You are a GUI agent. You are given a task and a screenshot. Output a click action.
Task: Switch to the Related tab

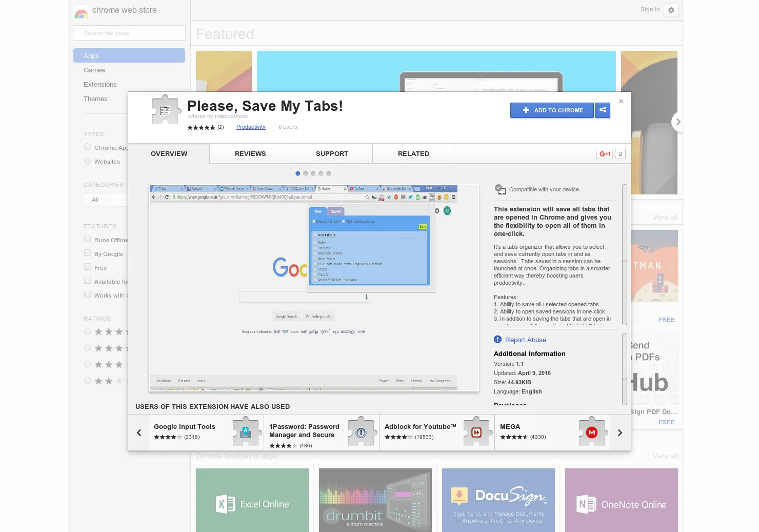point(413,153)
